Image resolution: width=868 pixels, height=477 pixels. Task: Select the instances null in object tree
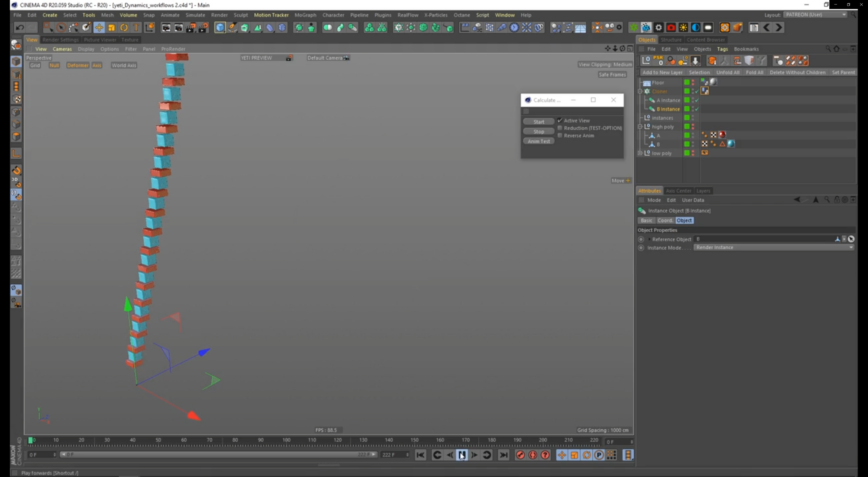pyautogui.click(x=662, y=118)
